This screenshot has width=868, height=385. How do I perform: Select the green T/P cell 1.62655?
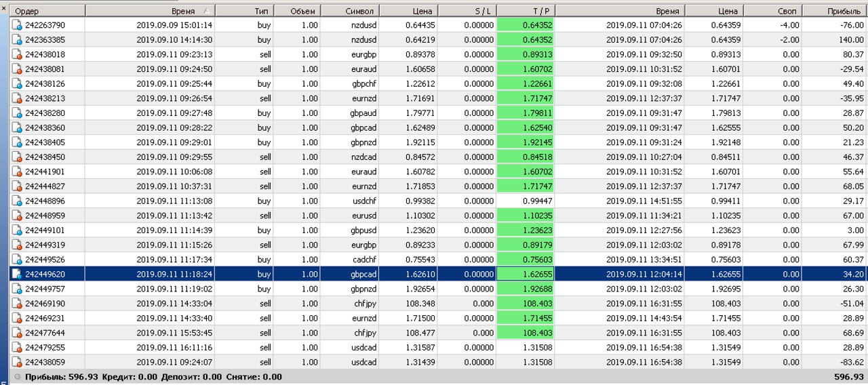click(x=526, y=275)
